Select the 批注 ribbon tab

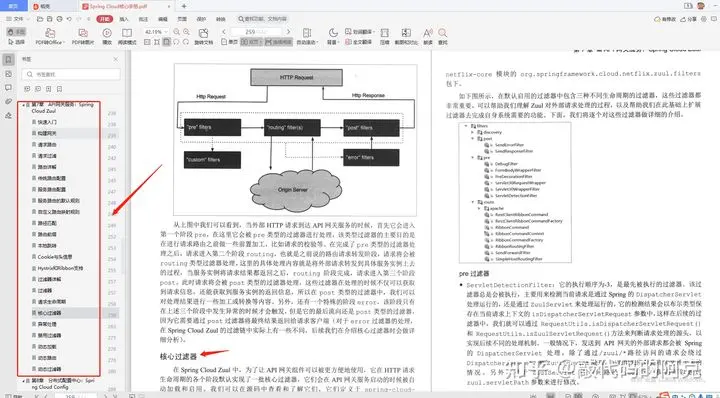tap(143, 19)
